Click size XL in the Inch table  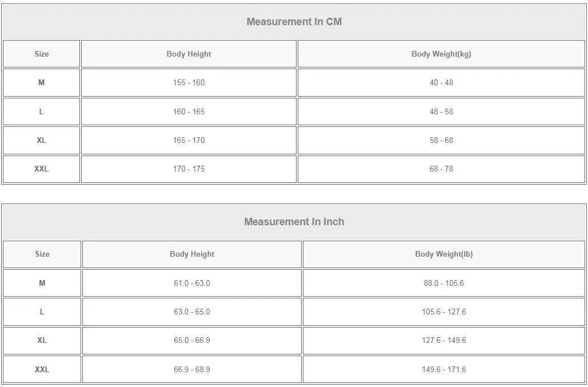coord(42,341)
